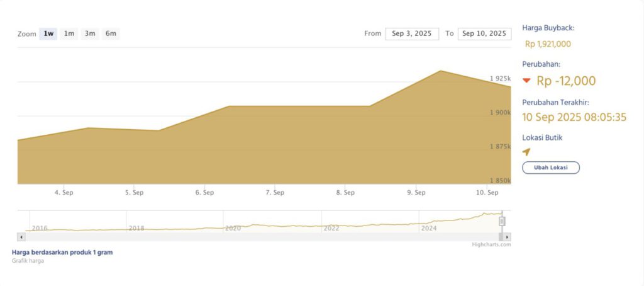Viewport: 644px width, 286px height.
Task: Click the red down-triangle beside Rp -12,000
Action: [527, 81]
